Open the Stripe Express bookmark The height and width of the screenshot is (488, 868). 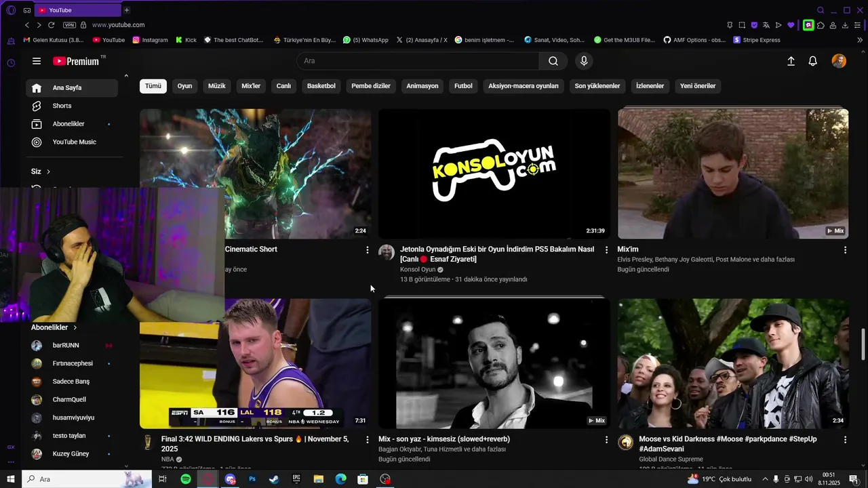tap(757, 40)
